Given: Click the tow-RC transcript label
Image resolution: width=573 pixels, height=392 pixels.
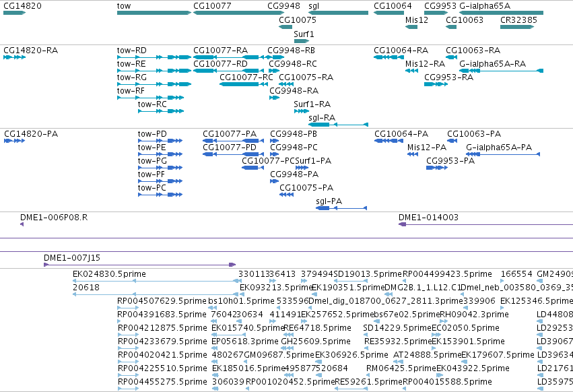Looking at the screenshot, I should [x=152, y=104].
